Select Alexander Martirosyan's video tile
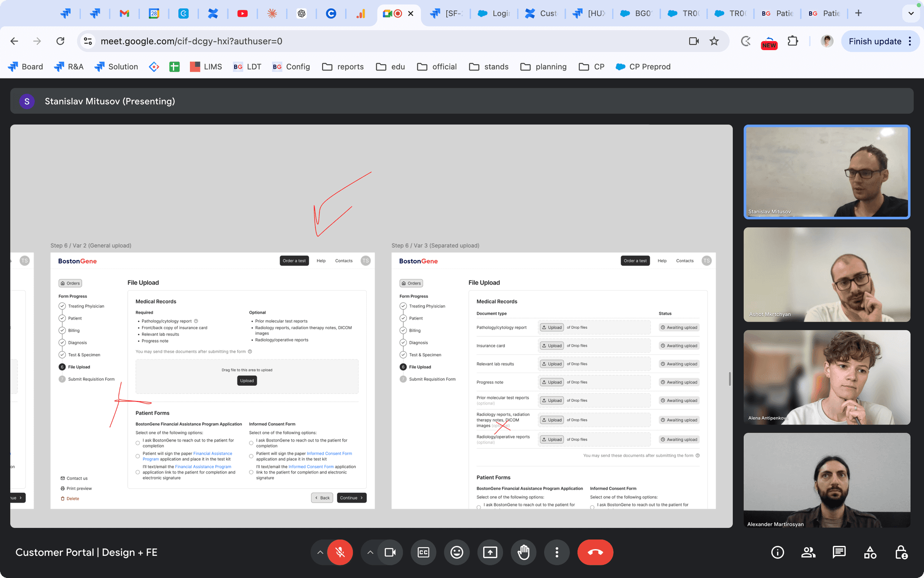Image resolution: width=924 pixels, height=578 pixels. tap(827, 480)
